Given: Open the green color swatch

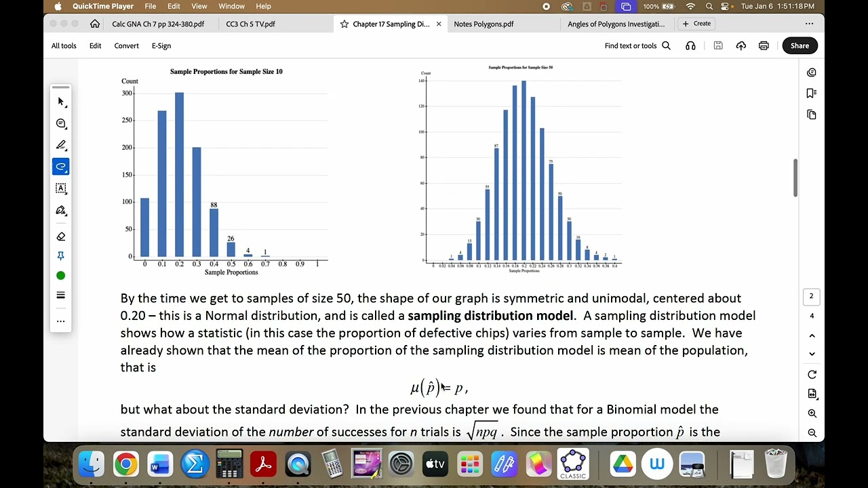Looking at the screenshot, I should [61, 275].
